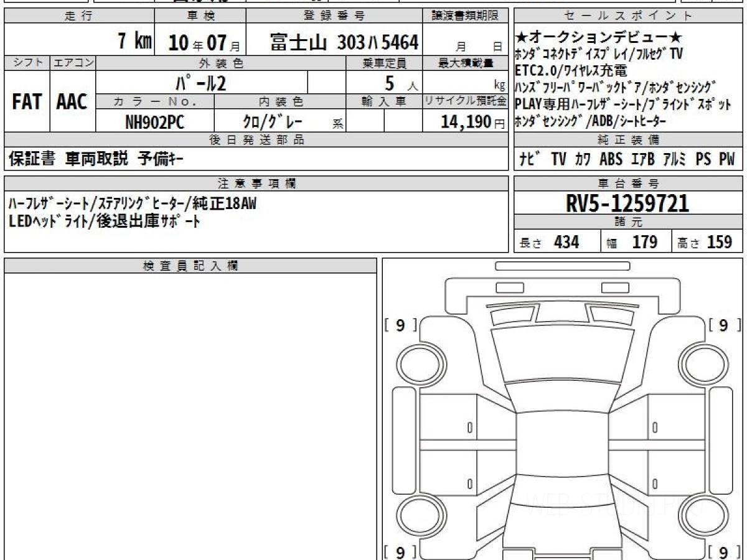This screenshot has width=747, height=560.
Task: Click the シフト header cell
Action: tap(27, 63)
